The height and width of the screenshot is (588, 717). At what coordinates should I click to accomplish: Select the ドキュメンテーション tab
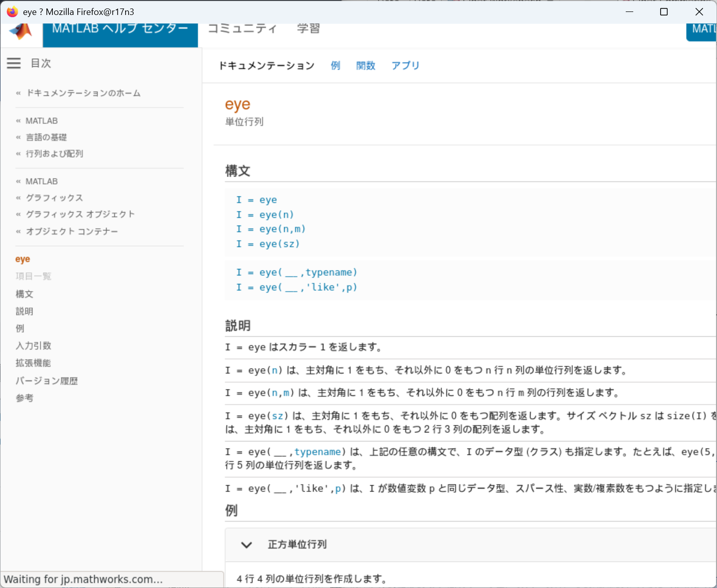267,66
